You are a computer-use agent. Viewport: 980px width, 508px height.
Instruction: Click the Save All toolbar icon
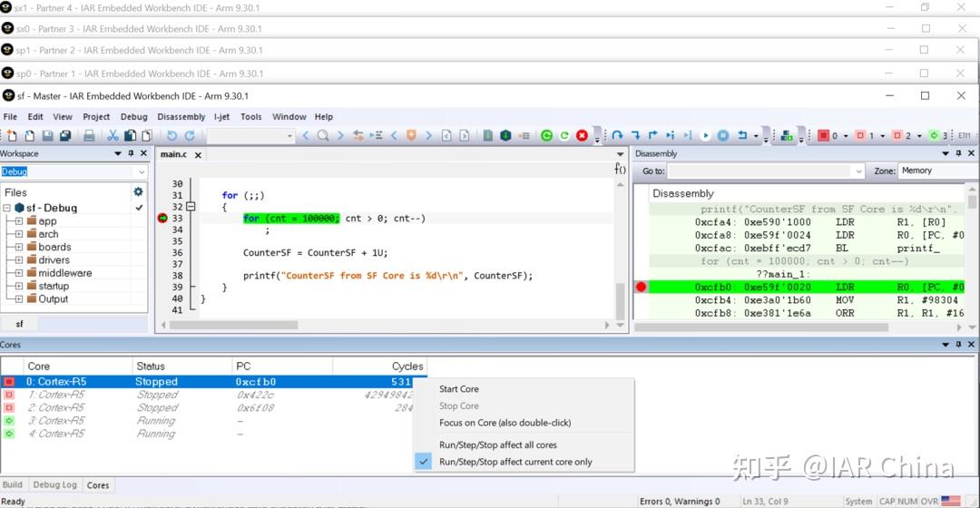pyautogui.click(x=65, y=135)
